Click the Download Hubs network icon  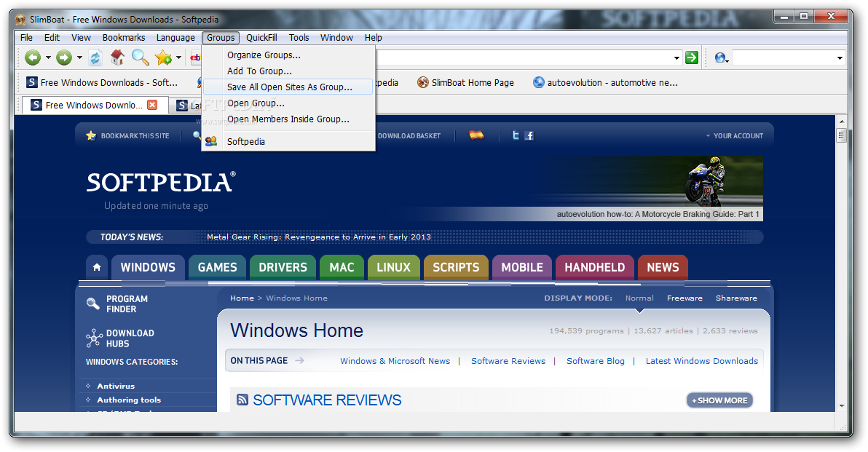pos(93,338)
